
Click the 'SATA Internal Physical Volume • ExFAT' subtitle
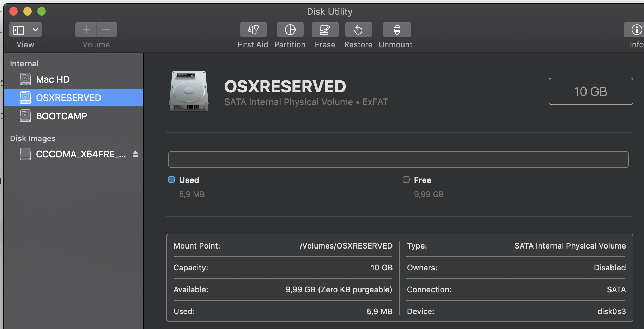coord(306,102)
